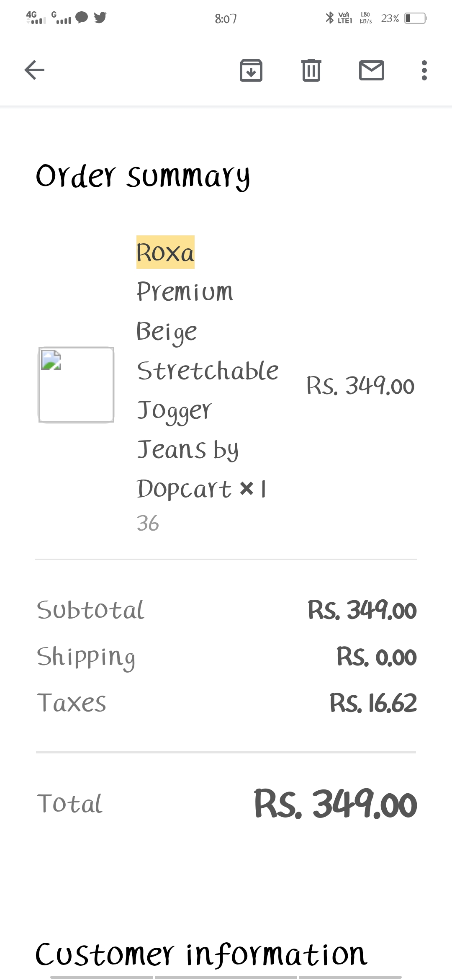Tap the broken product image thumbnail
Image resolution: width=452 pixels, height=980 pixels.
click(x=76, y=384)
